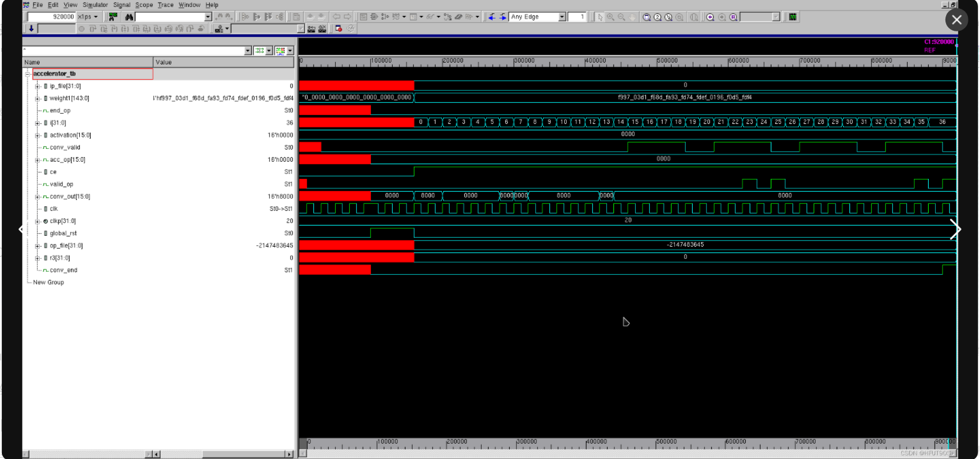
Task: Click the hierarchy scope icon
Action: pyautogui.click(x=219, y=29)
